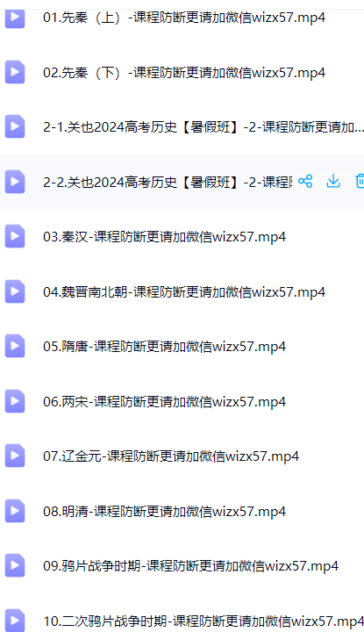Screen dimensions: 364x632
Task: Click video icon next to 06.两宋 file
Action: pos(15,401)
